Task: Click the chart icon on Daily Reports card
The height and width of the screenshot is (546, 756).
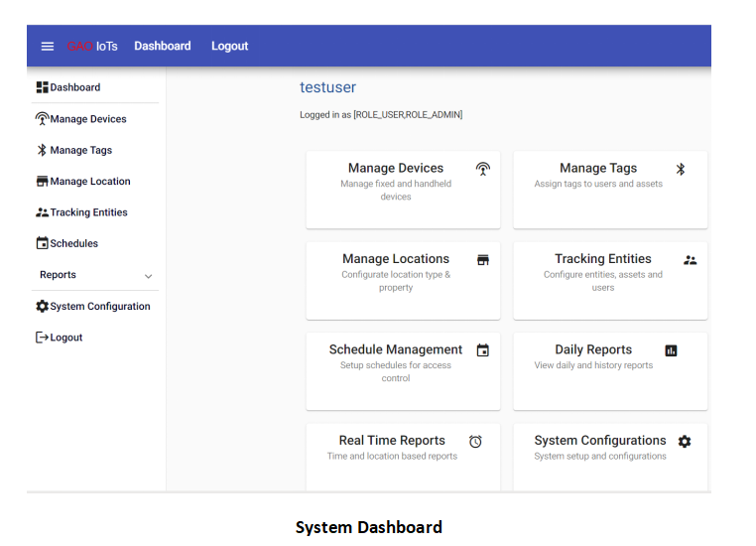Action: (671, 350)
